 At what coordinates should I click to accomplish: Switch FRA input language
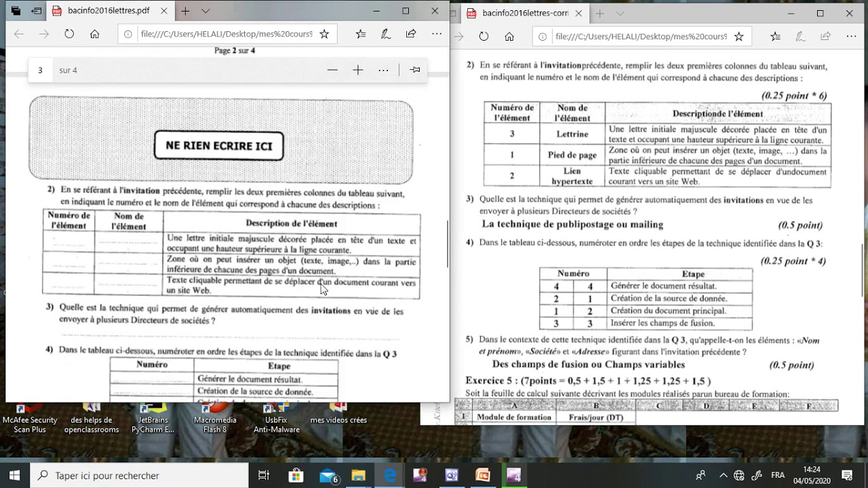point(778,476)
